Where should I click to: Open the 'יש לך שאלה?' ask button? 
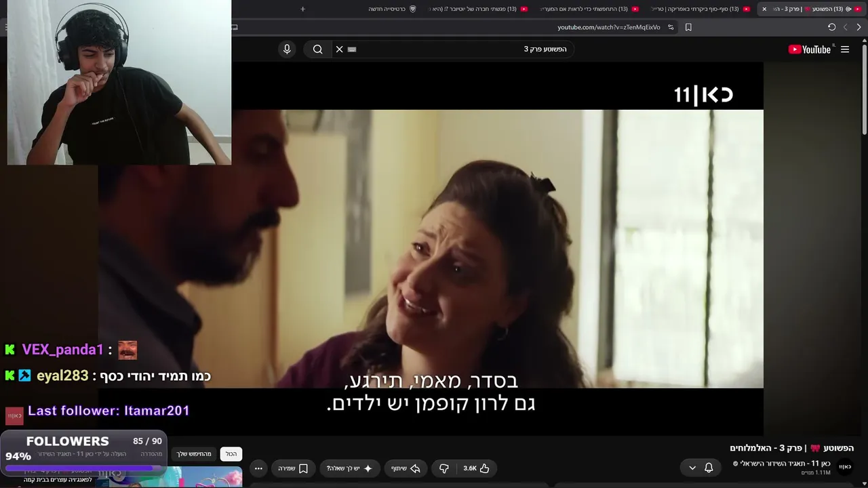tap(349, 468)
